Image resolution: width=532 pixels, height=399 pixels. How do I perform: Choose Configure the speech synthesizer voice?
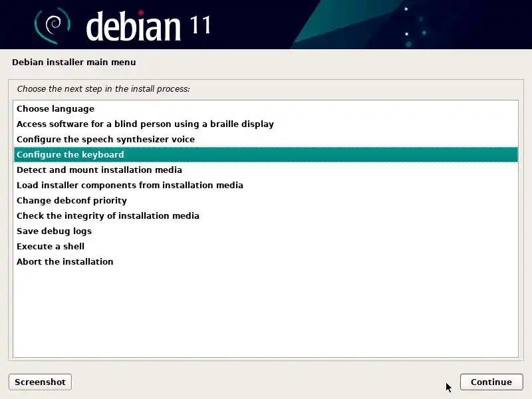pos(265,139)
